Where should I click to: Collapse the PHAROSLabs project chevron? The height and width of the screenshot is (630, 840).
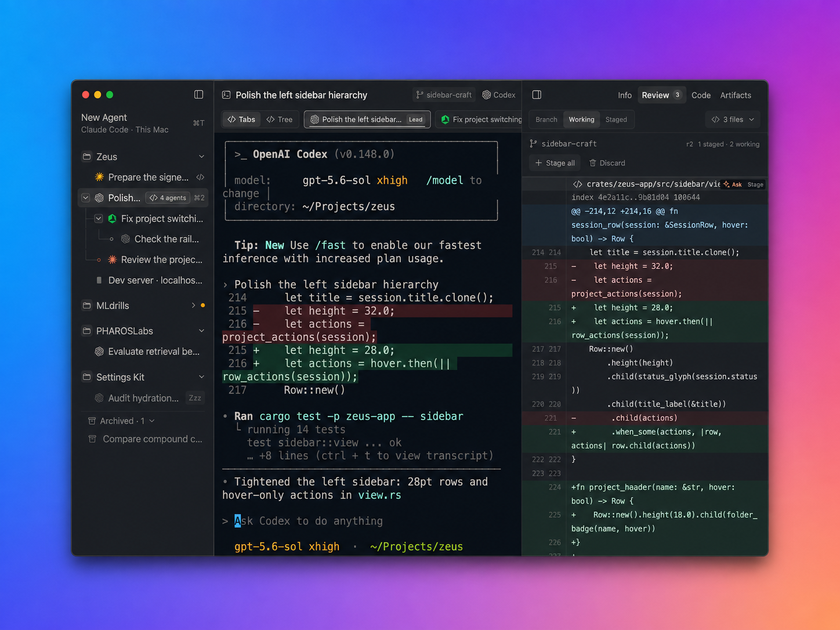coord(201,331)
